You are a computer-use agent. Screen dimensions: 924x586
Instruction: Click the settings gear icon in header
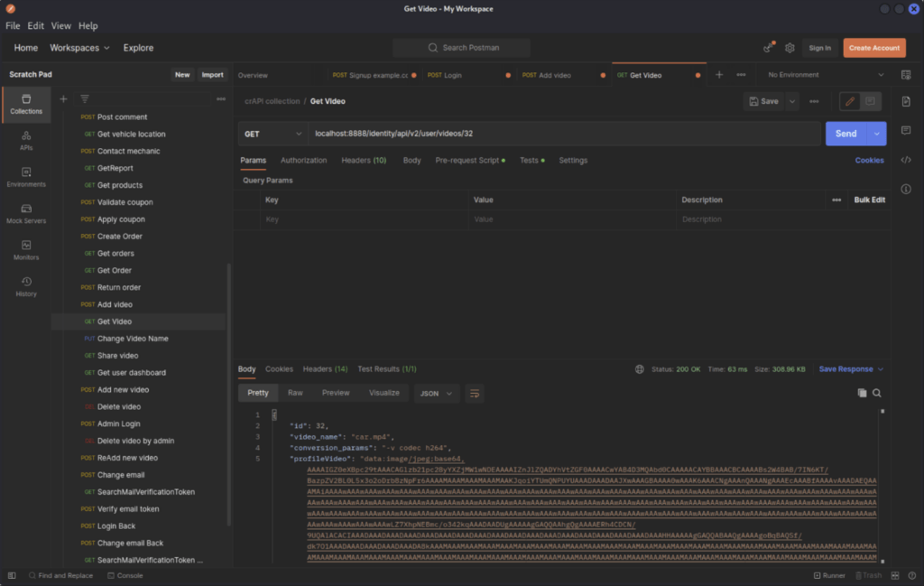pos(790,48)
